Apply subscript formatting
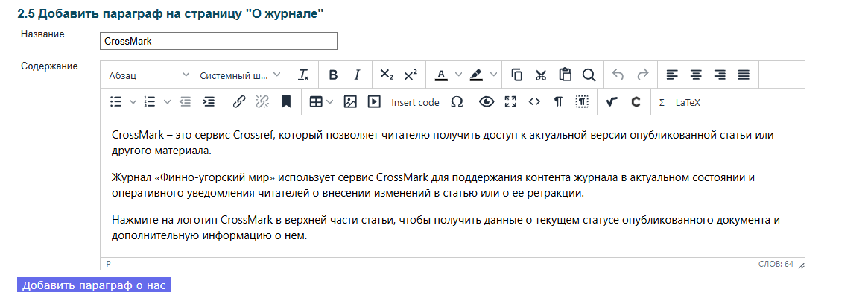Viewport: 868px width, 304px height. pos(387,75)
